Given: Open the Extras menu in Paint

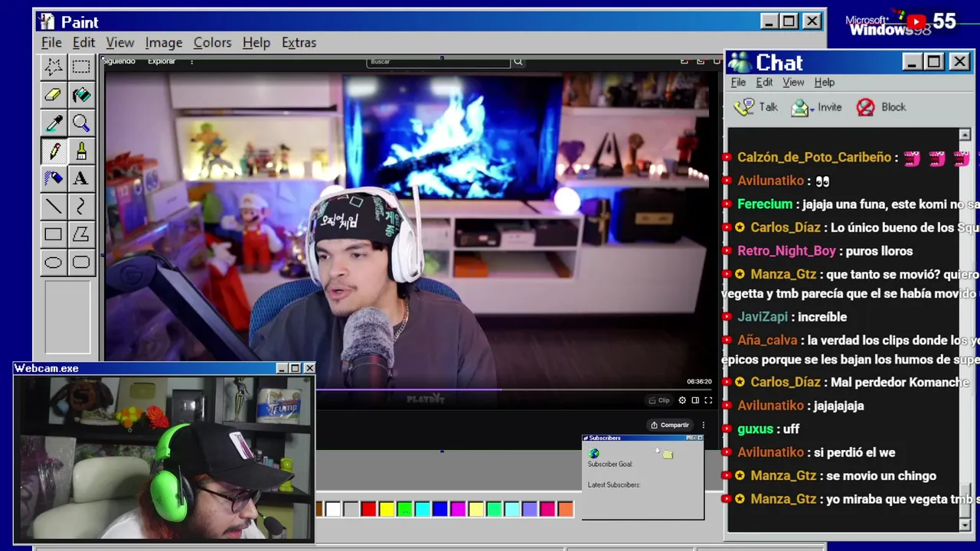Looking at the screenshot, I should 299,43.
